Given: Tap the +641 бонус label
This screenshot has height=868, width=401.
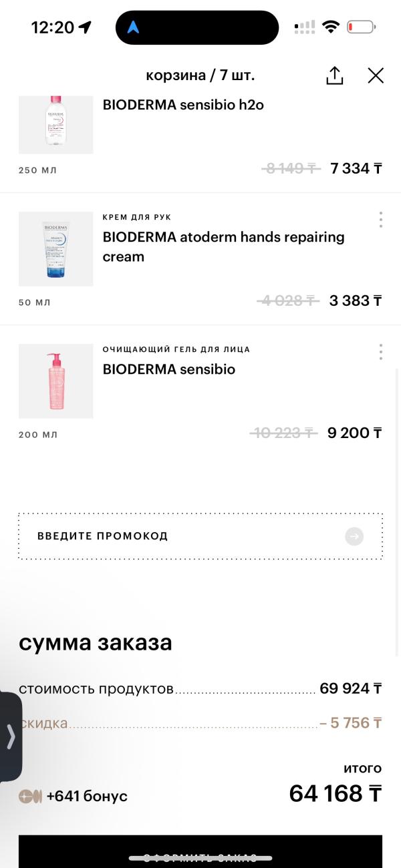Looking at the screenshot, I should coord(87,796).
